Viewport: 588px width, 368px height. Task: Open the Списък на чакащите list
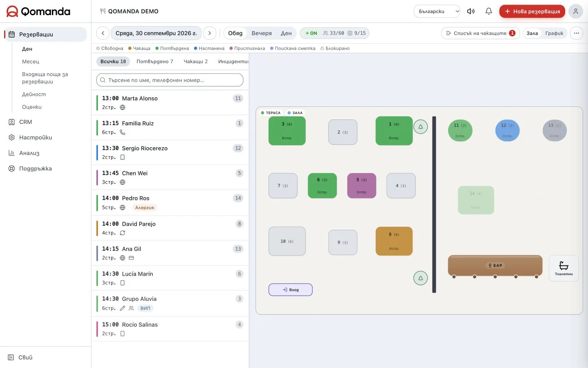[480, 33]
